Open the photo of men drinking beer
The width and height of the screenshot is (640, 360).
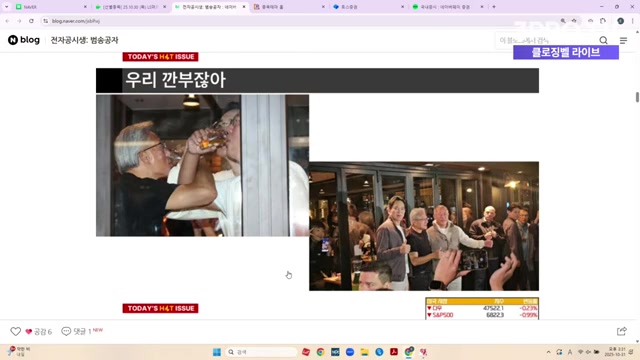point(202,165)
